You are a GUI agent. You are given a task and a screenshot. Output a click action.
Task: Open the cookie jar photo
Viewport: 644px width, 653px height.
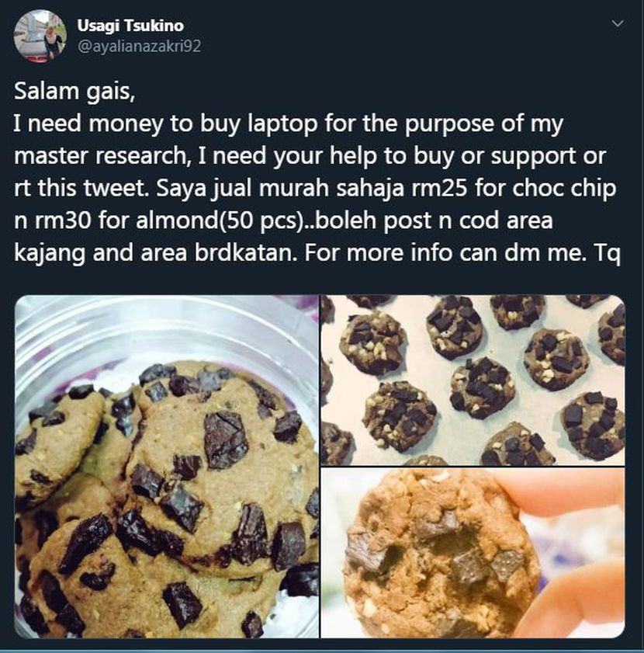pyautogui.click(x=167, y=467)
